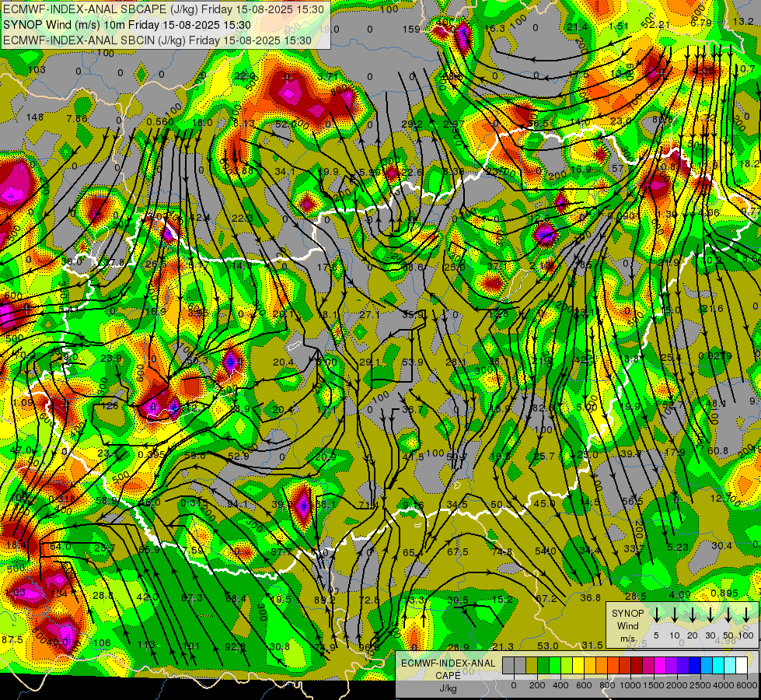Pick the pure blue swatch in CAPE legend
761x700 pixels.
[x=694, y=666]
